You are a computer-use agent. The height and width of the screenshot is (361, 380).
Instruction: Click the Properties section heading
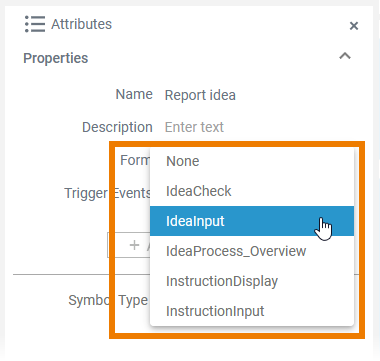pyautogui.click(x=56, y=58)
